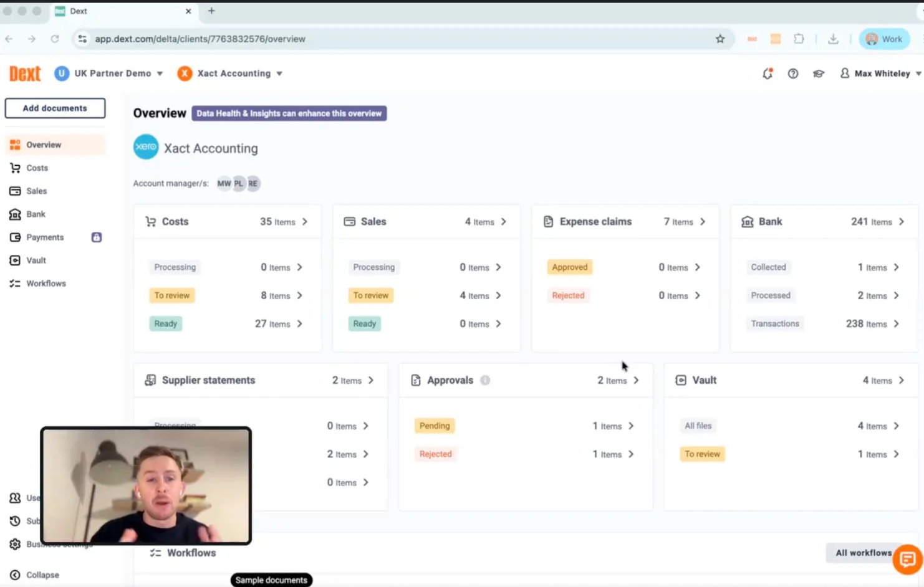Screen dimensions: 924x587
Task: Open browser downloads icon
Action: click(833, 39)
